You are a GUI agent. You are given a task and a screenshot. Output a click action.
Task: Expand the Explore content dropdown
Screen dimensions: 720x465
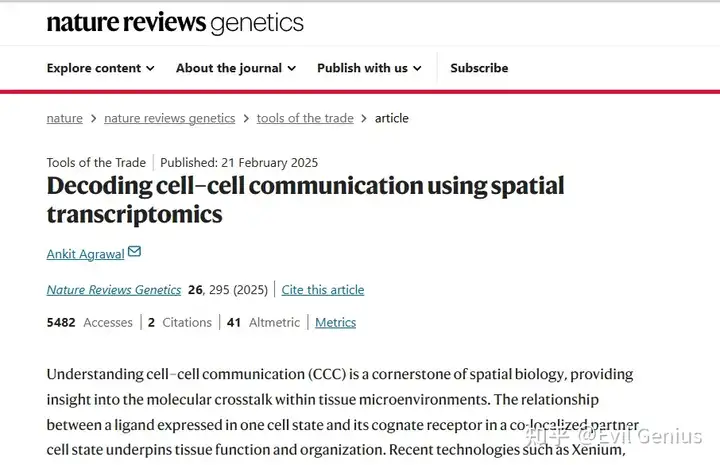pyautogui.click(x=100, y=68)
